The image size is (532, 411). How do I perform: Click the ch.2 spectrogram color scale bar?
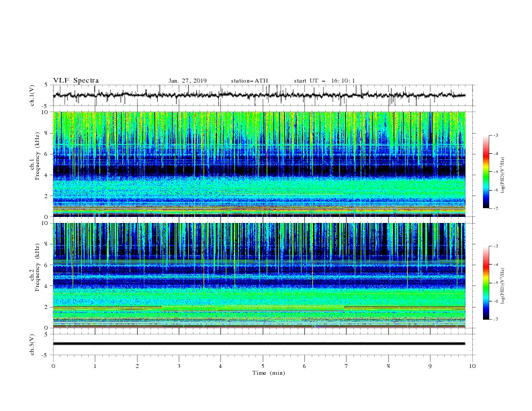(x=486, y=283)
